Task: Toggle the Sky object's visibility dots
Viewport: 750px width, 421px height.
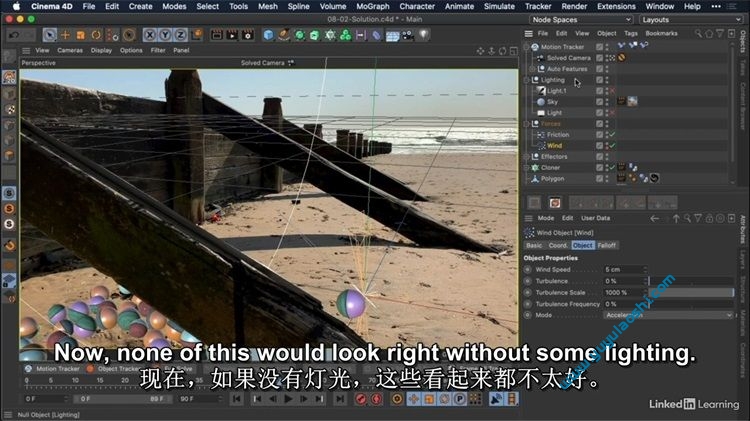Action: pyautogui.click(x=607, y=101)
